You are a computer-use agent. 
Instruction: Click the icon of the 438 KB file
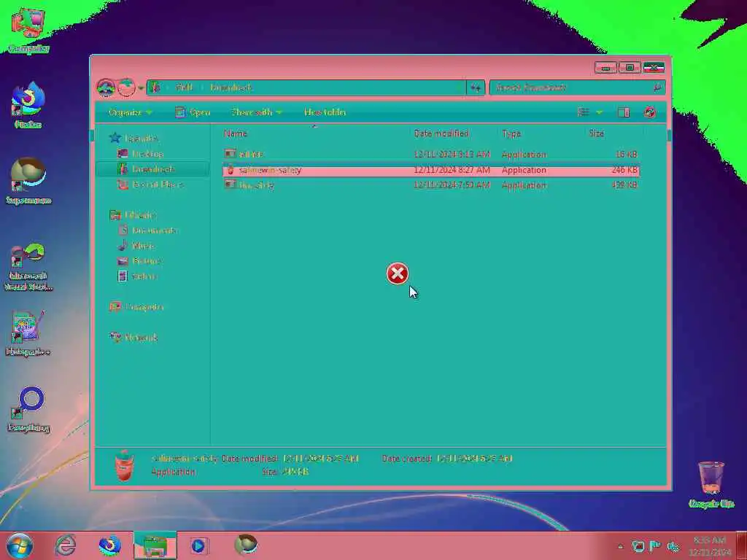pyautogui.click(x=231, y=184)
